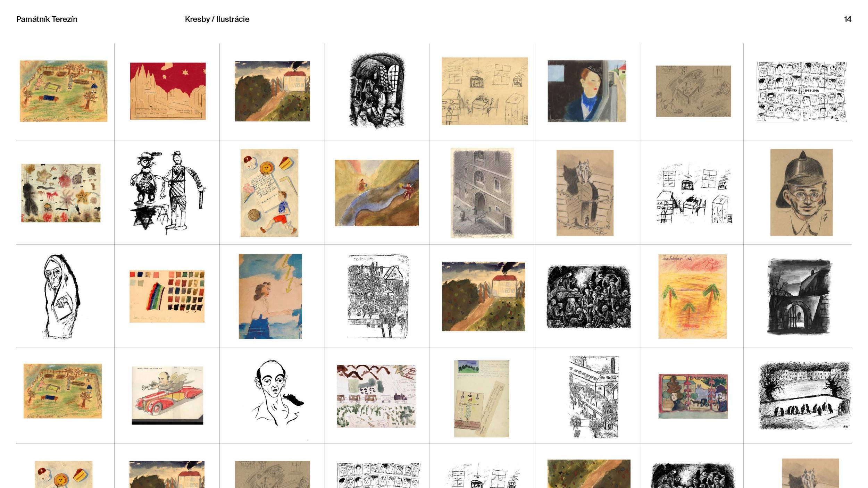
Task: Open the Terezín 1941-1944 caricature faces sheet
Action: pos(802,92)
